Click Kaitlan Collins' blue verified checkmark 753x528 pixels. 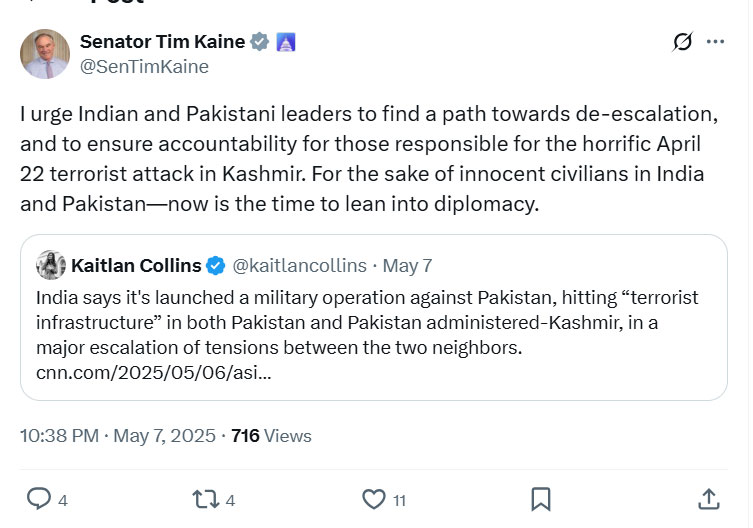(x=215, y=265)
